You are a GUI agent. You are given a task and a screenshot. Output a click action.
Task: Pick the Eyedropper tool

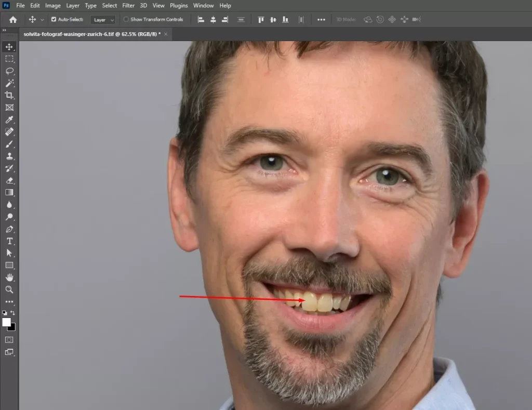click(9, 120)
